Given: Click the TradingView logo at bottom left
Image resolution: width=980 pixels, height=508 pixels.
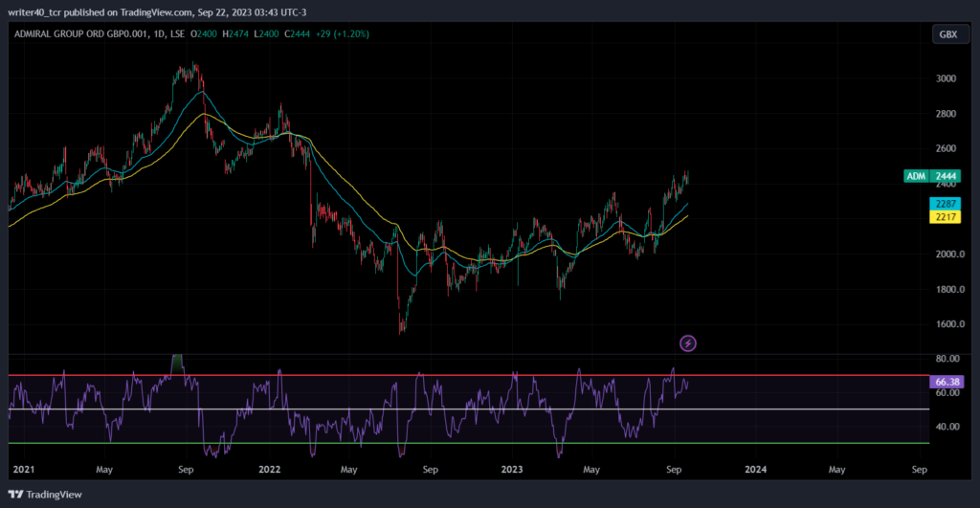Looking at the screenshot, I should [45, 495].
